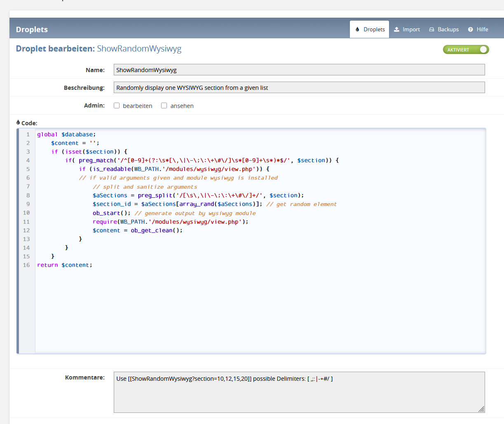The image size is (504, 424).
Task: Click the droplet icon next to the Code label
Action: point(18,122)
